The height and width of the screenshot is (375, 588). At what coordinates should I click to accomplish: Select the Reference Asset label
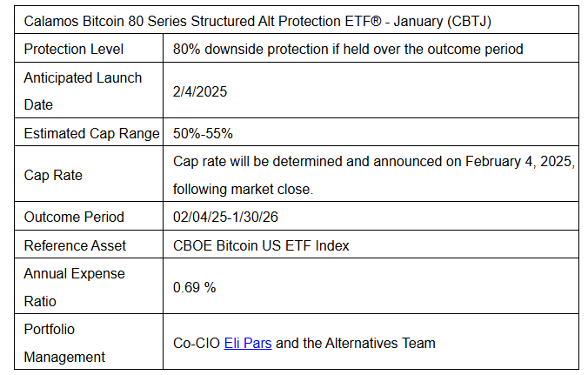coord(75,245)
